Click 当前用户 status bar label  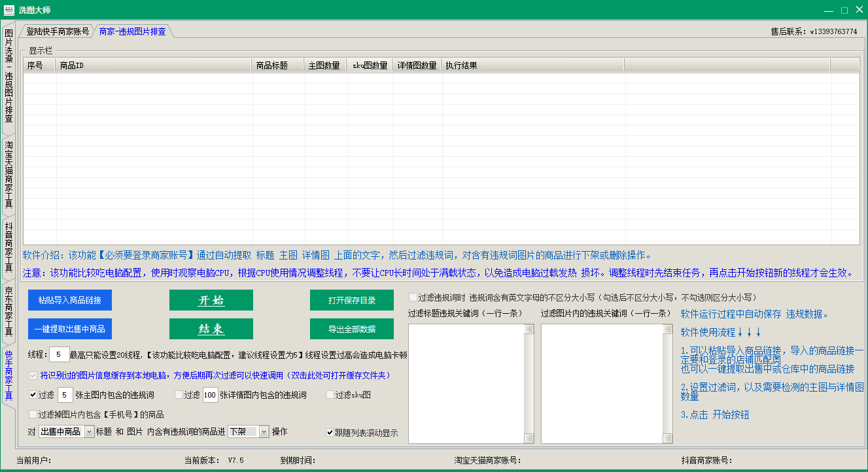click(34, 460)
